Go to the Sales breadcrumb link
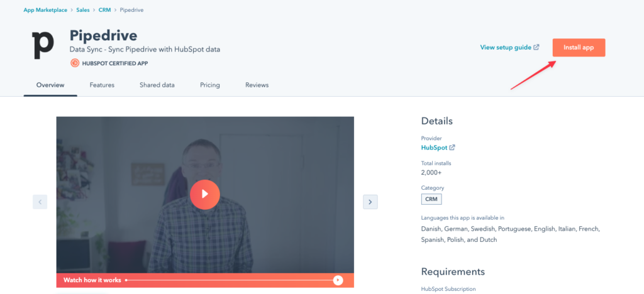The image size is (644, 294). coord(82,10)
